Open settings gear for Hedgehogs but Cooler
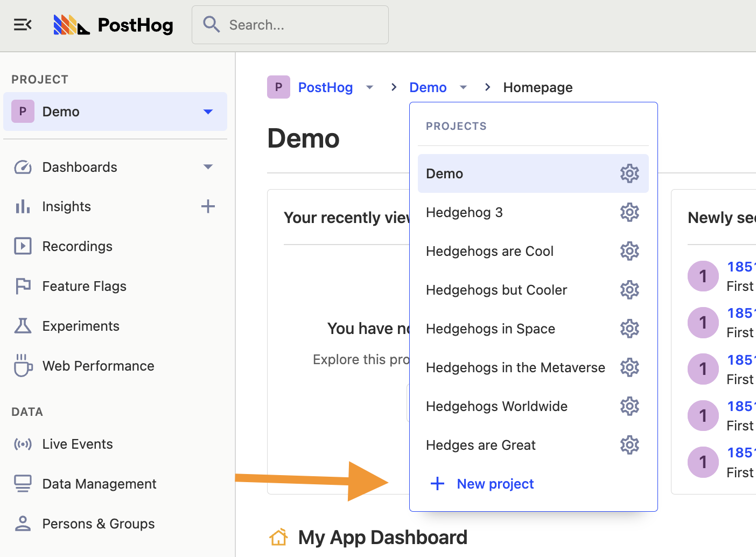 pos(629,290)
